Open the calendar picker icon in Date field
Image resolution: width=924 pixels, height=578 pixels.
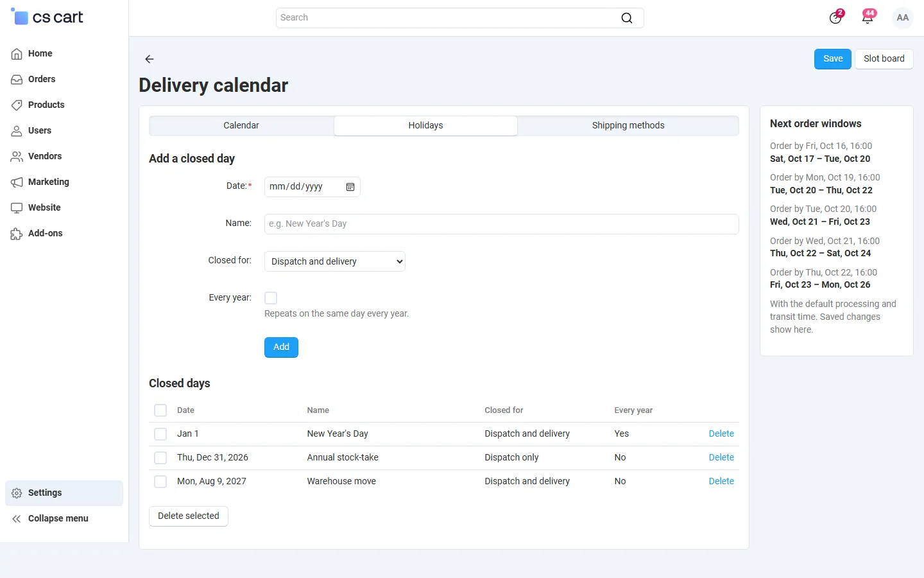350,187
